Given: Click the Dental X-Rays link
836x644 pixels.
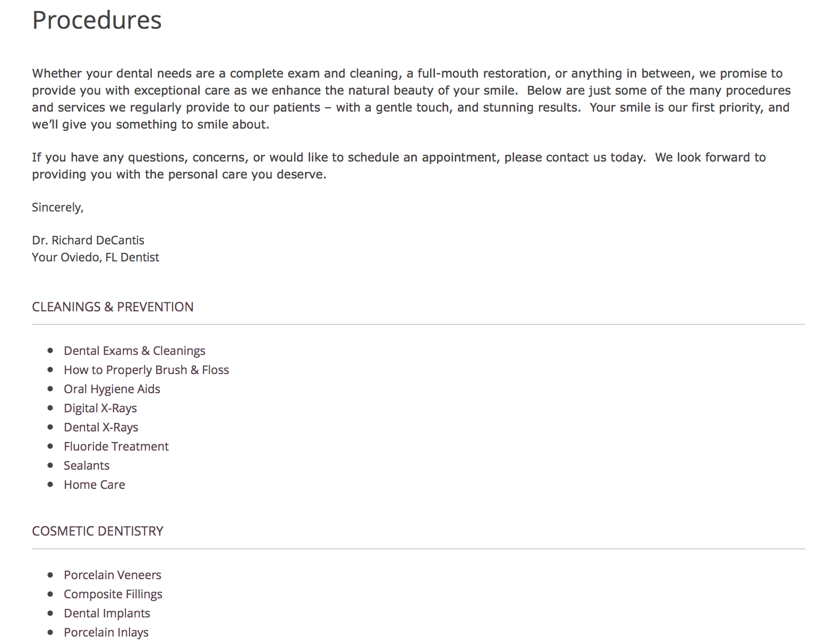Looking at the screenshot, I should tap(101, 427).
